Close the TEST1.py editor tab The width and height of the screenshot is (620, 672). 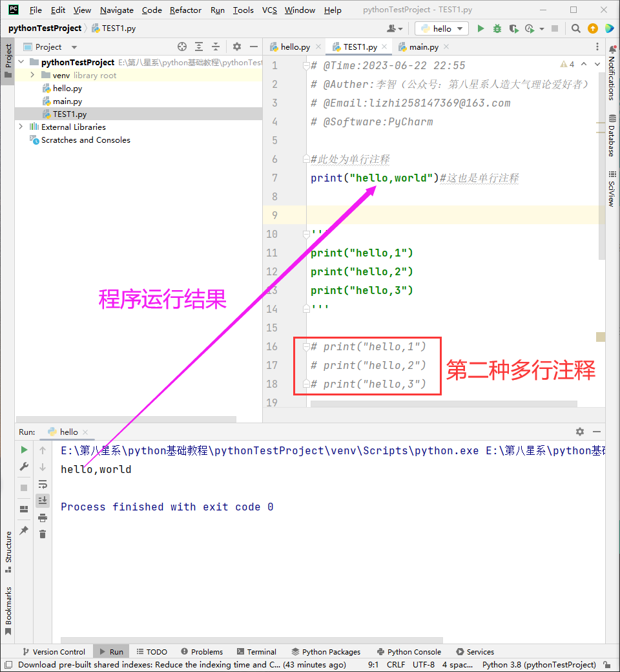[x=384, y=47]
